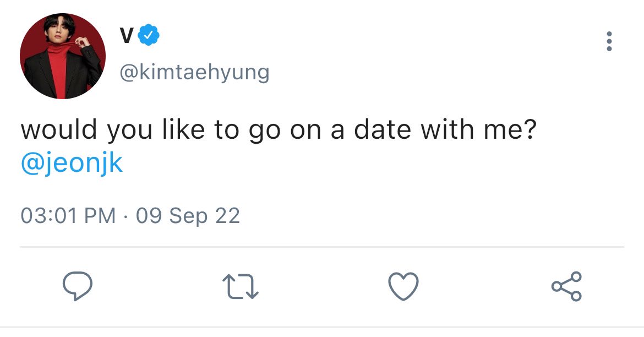Toggle the retweet state of this post
This screenshot has width=644, height=337.
(241, 286)
